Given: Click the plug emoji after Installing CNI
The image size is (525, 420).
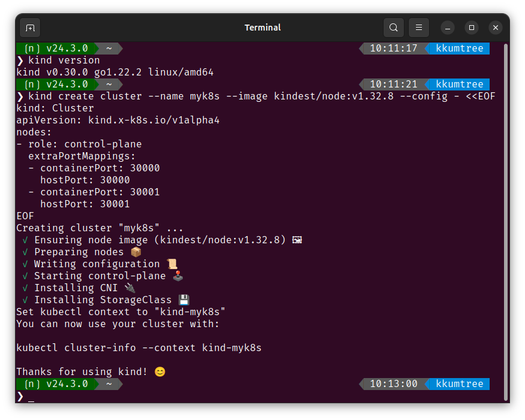Looking at the screenshot, I should point(130,288).
